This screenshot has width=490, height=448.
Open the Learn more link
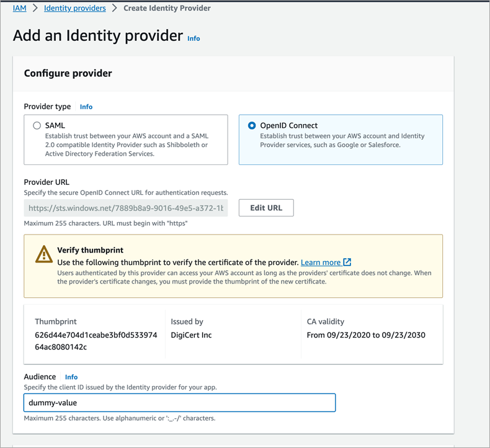pos(321,262)
